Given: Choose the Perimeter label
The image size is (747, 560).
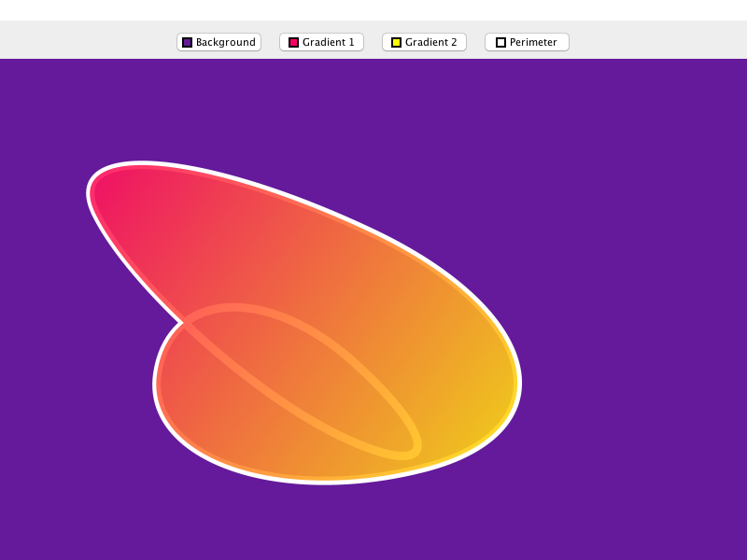Looking at the screenshot, I should coord(533,42).
